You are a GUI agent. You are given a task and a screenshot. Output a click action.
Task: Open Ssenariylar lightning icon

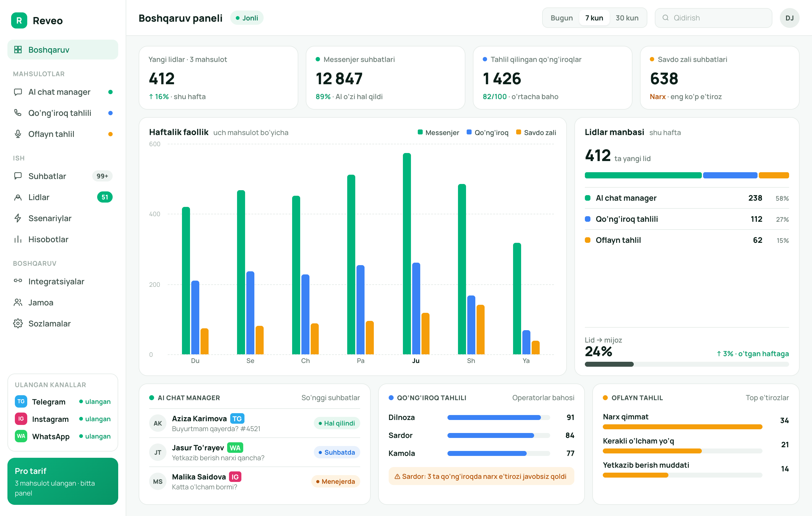pos(18,218)
